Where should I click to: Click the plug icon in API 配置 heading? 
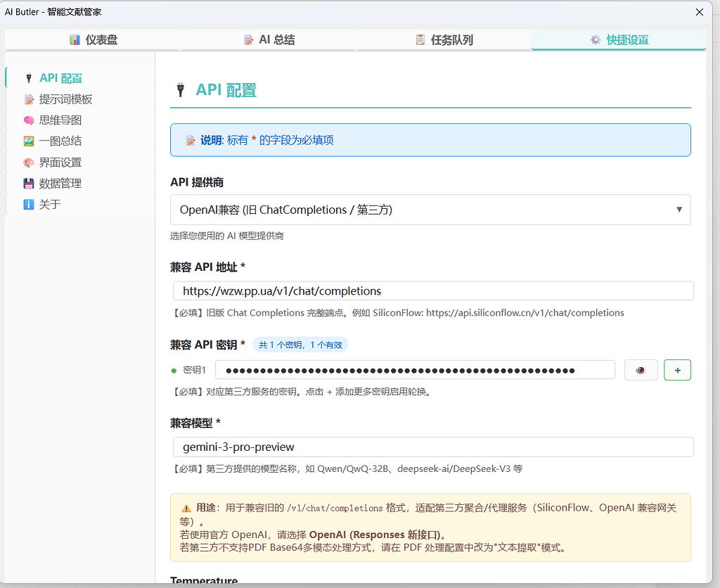[181, 89]
